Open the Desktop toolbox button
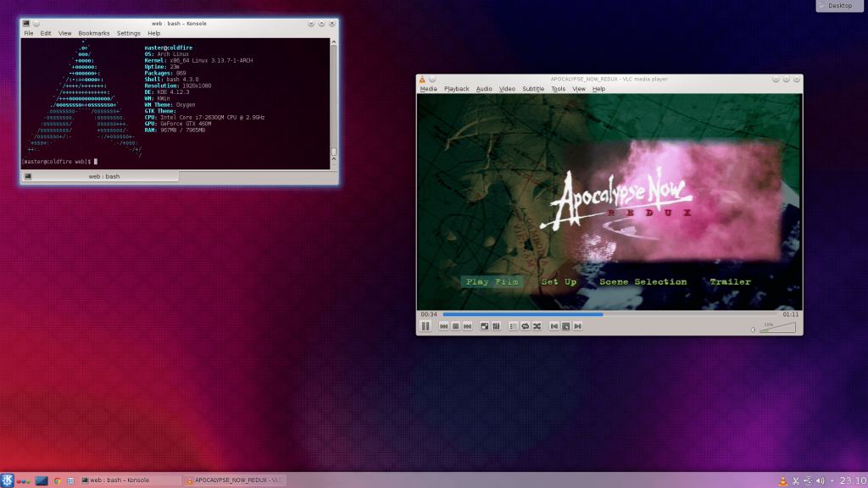Image resolution: width=868 pixels, height=488 pixels. coord(840,6)
